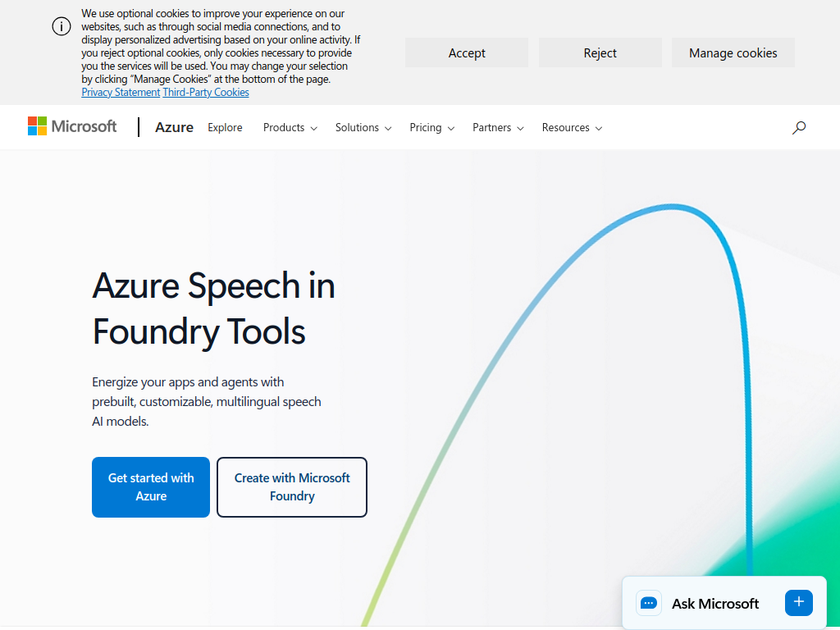Open Manage cookies settings
This screenshot has height=630, width=840.
point(733,52)
